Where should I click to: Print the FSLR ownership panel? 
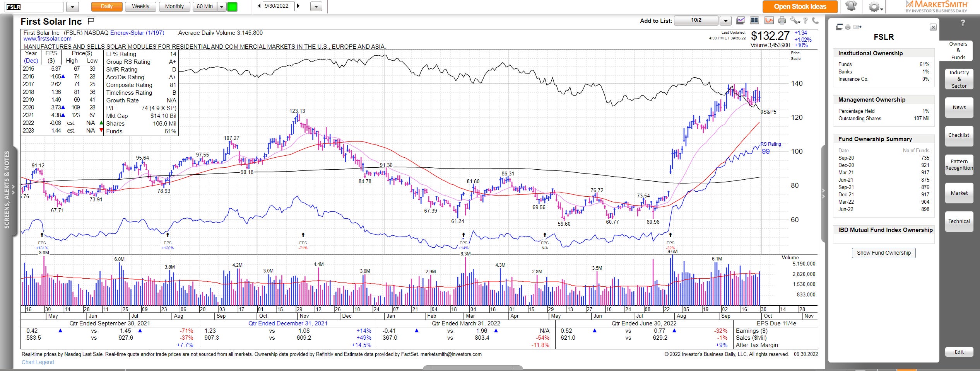(x=848, y=27)
